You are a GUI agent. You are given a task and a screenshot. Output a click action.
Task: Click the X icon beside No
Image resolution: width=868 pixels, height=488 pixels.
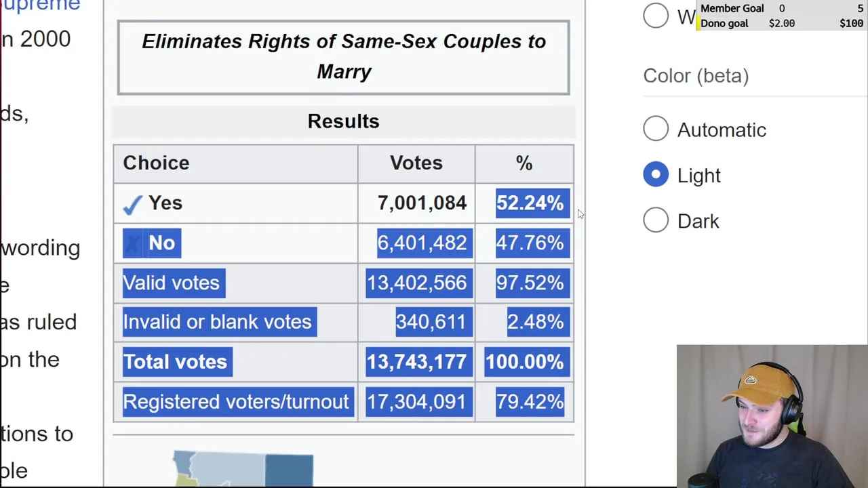coord(134,243)
